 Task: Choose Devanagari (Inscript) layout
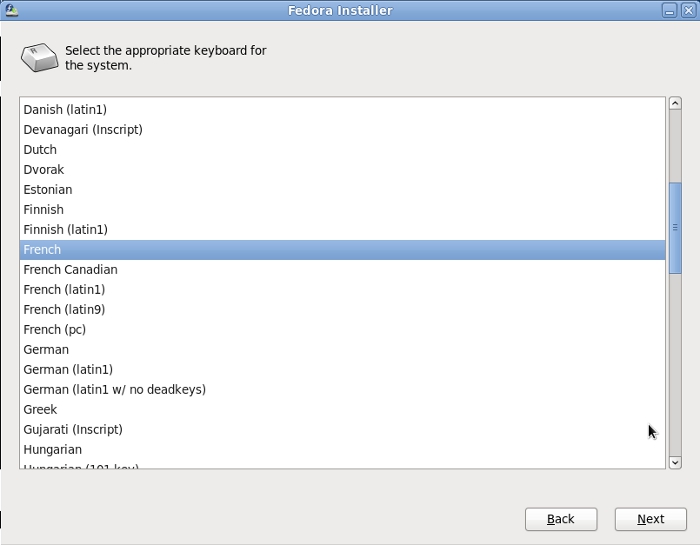83,129
